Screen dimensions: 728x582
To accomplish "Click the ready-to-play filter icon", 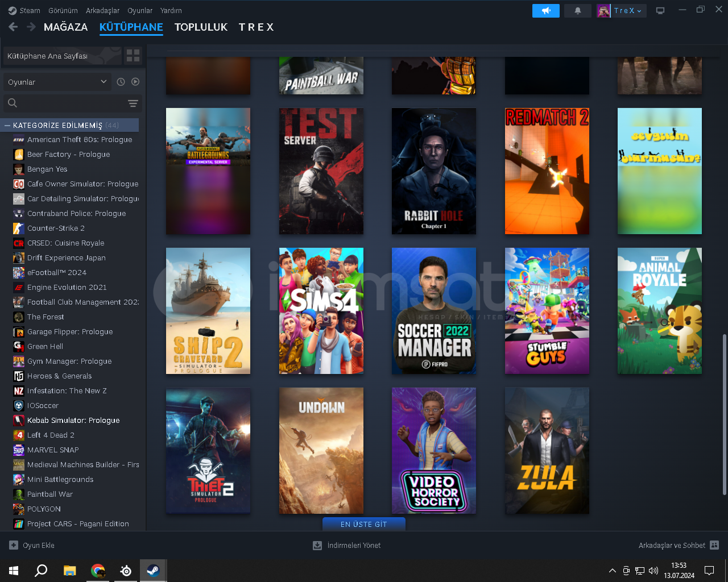I will click(135, 82).
